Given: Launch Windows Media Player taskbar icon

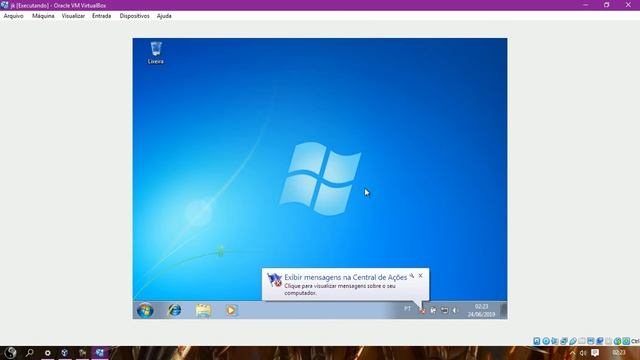Looking at the screenshot, I should pyautogui.click(x=231, y=310).
